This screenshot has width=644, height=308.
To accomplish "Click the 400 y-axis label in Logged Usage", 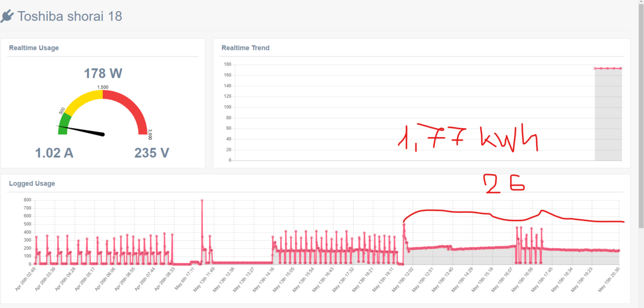I will coord(27,232).
